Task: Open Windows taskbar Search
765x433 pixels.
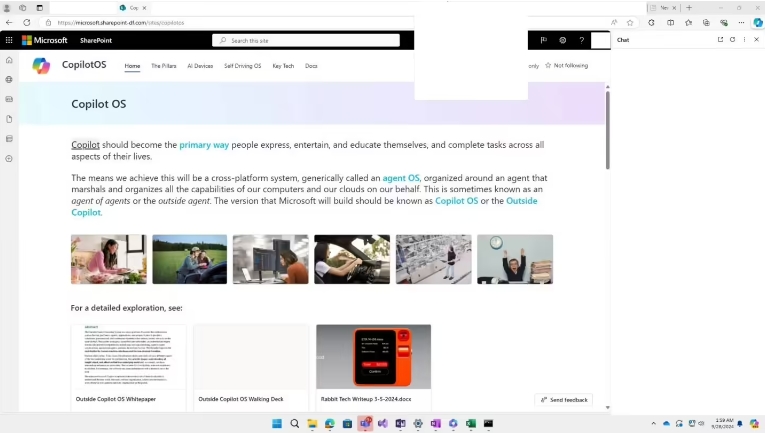Action: tap(295, 423)
